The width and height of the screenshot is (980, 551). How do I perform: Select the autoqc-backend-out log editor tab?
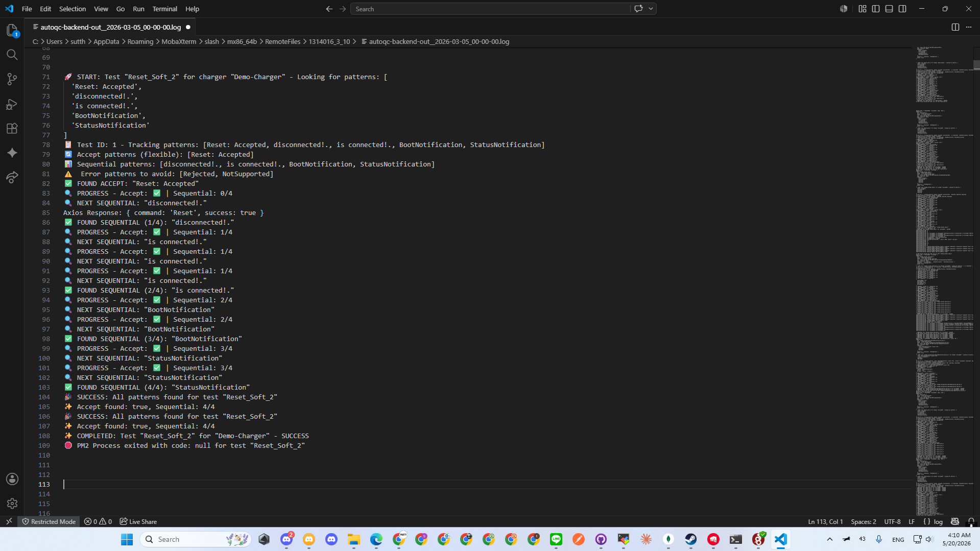click(x=110, y=27)
